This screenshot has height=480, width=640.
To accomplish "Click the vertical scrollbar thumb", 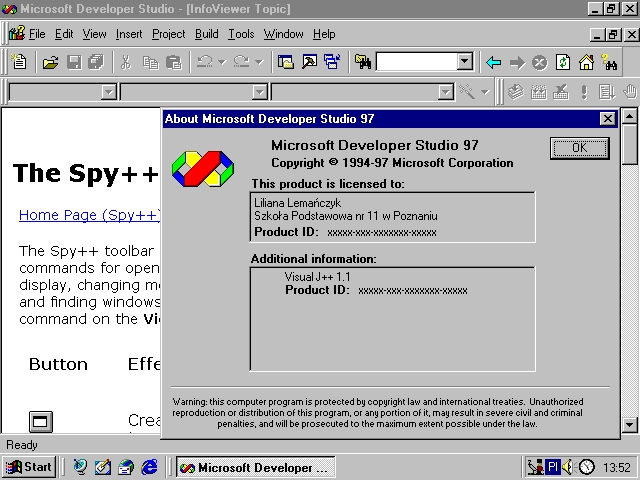I will [629, 145].
